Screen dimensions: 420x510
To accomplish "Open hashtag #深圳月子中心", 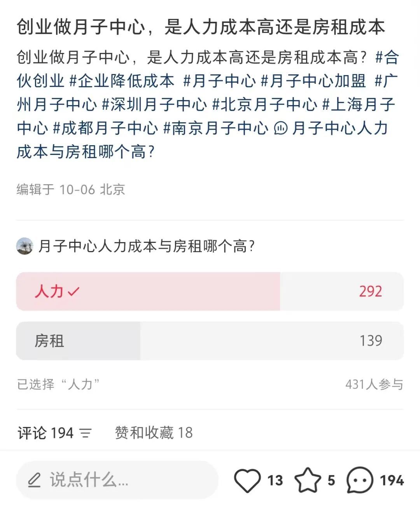I will pos(154,104).
